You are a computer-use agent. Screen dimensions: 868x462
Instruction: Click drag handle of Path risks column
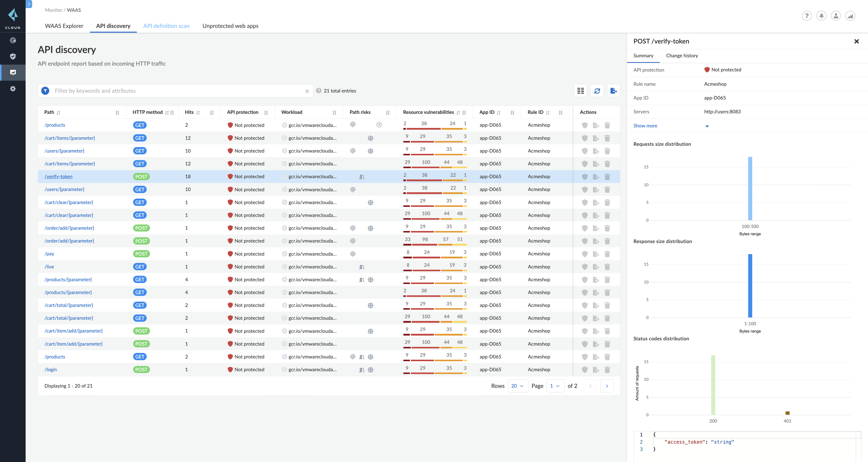tap(388, 113)
